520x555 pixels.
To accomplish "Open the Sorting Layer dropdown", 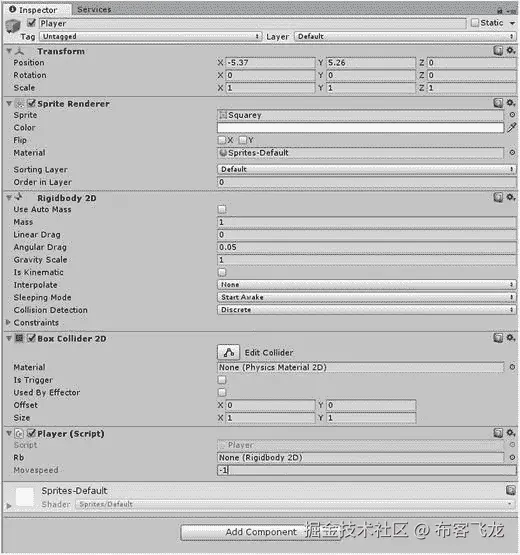I will [367, 169].
